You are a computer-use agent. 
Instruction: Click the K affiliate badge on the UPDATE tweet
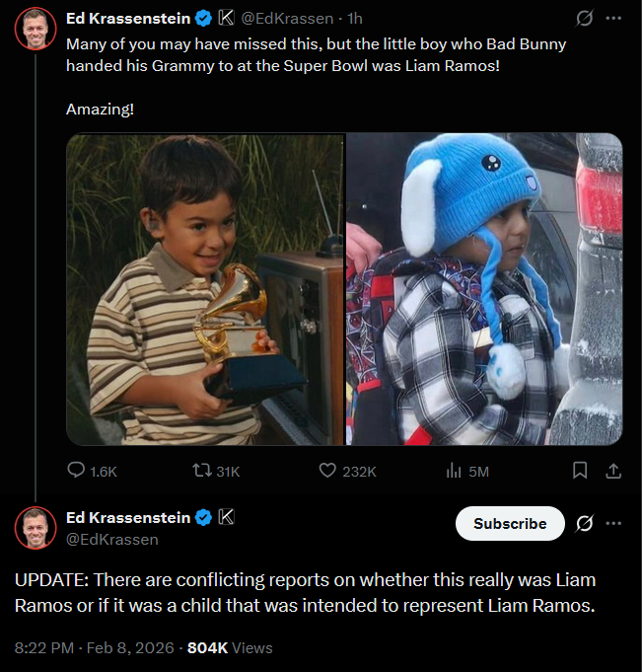click(225, 517)
